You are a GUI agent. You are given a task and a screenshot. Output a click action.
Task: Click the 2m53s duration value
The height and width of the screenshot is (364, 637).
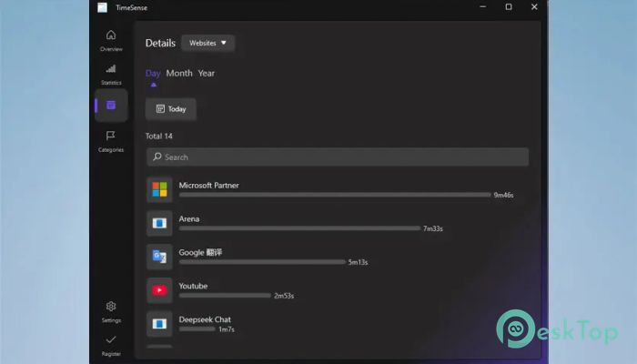(284, 296)
